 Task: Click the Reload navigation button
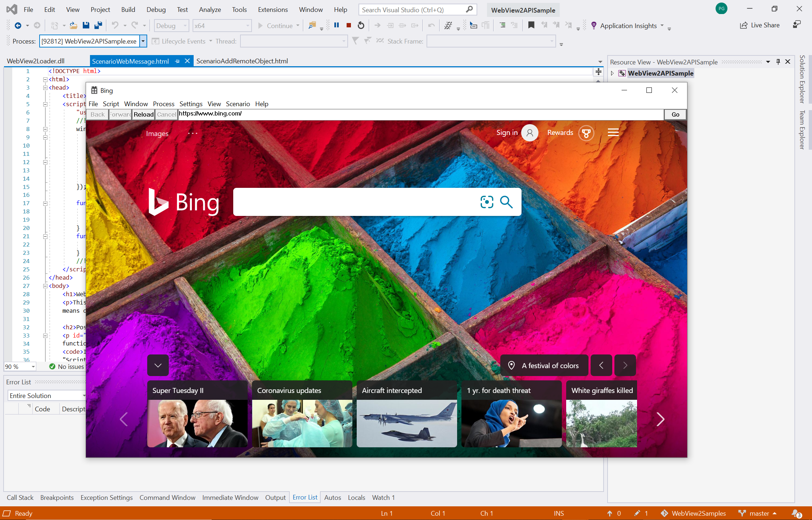click(x=143, y=114)
